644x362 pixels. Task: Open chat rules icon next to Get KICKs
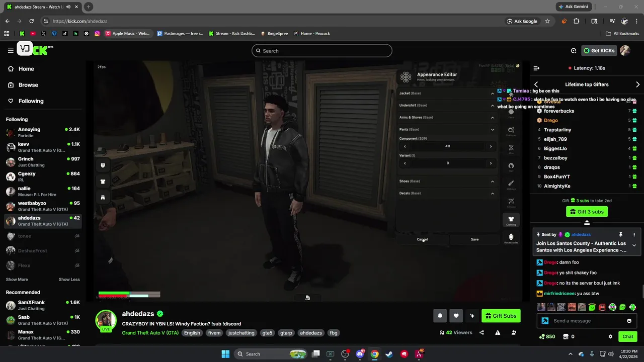[x=573, y=50]
